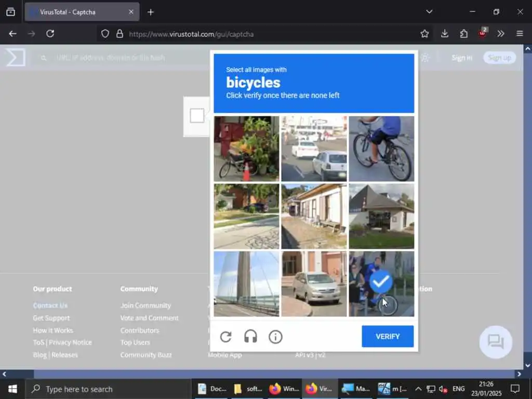
Task: Open the Top Users link
Action: point(135,342)
